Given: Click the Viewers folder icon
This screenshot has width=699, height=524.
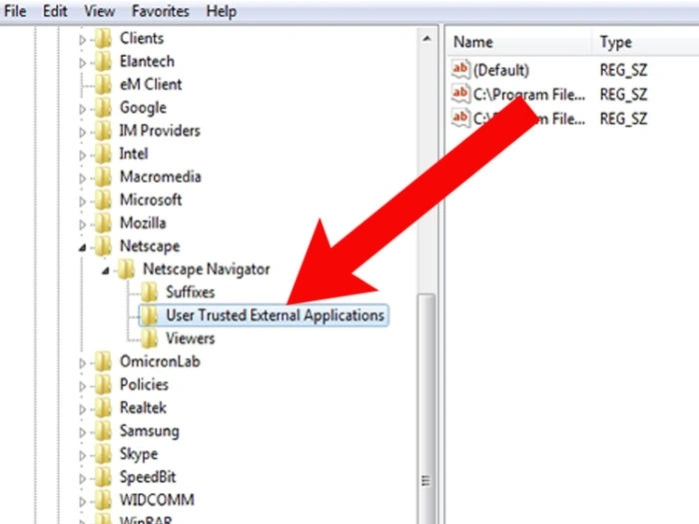Looking at the screenshot, I should (x=149, y=338).
